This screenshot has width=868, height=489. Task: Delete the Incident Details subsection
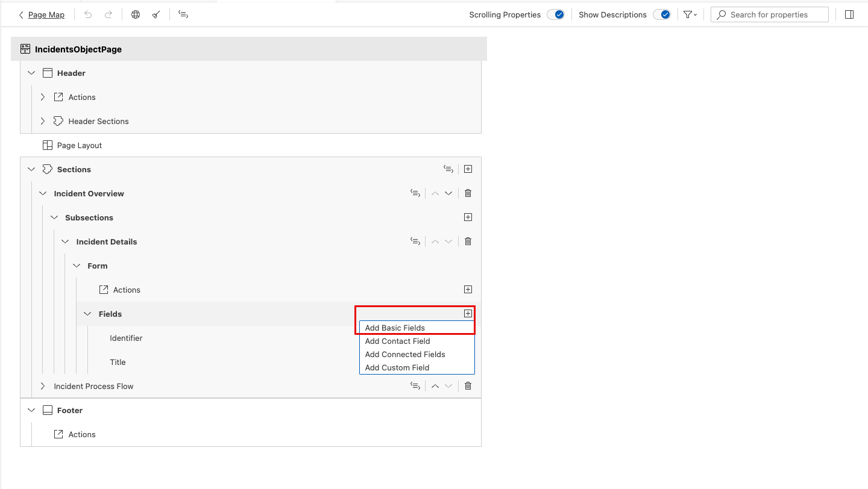pyautogui.click(x=468, y=241)
